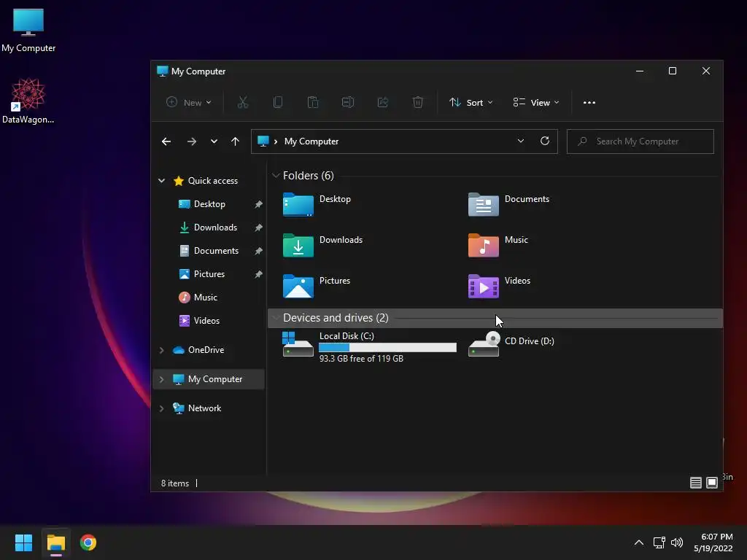
Task: Collapse the Quick access tree
Action: 161,181
